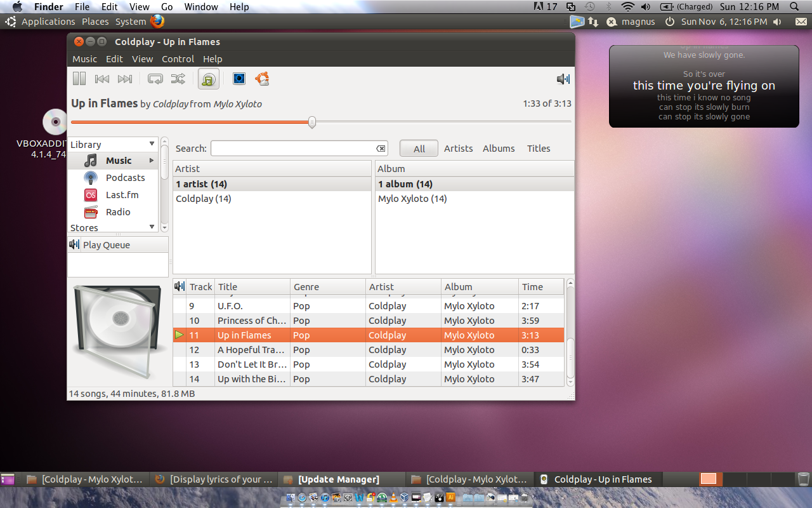
Task: Sort by Title column header
Action: [x=252, y=287]
